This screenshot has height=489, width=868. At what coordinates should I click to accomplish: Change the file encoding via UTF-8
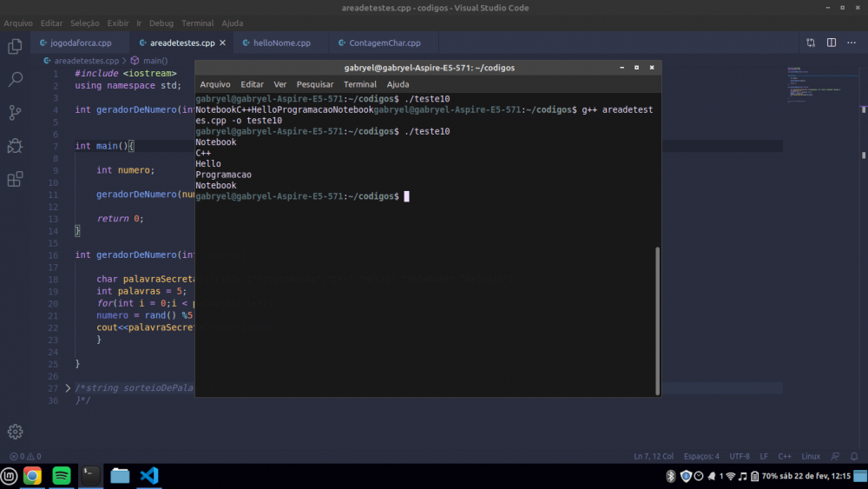coord(740,456)
